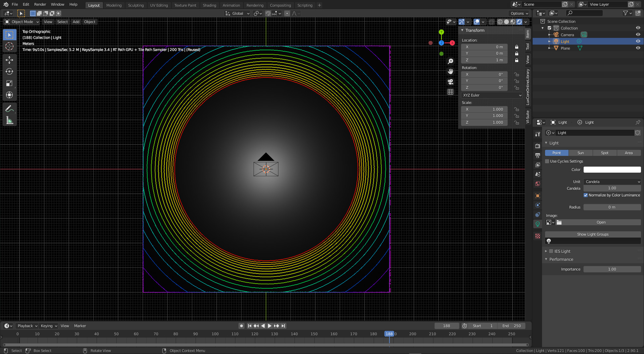Screen dimensions: 644x354
Task: Expand the IES Light panel
Action: [546, 251]
